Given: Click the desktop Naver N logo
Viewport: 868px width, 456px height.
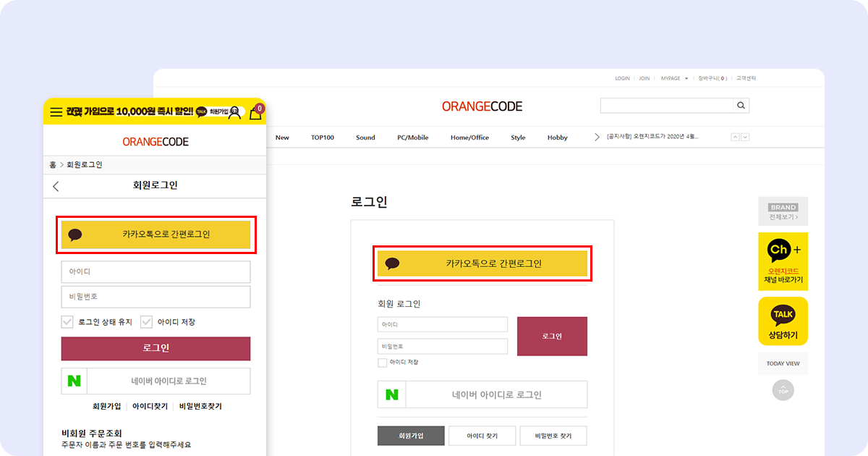Looking at the screenshot, I should click(x=392, y=394).
